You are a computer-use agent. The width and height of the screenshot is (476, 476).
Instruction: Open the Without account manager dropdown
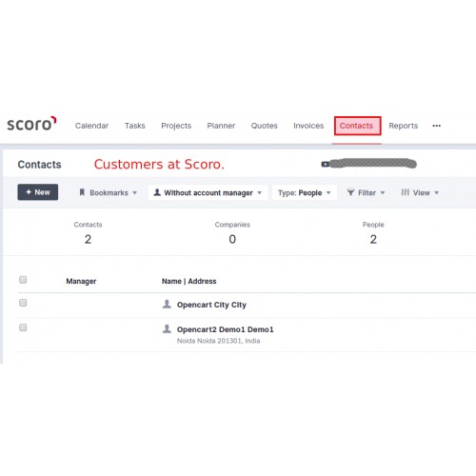[208, 192]
